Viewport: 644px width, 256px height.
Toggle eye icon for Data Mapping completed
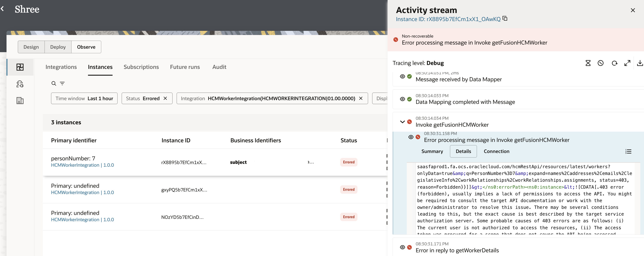click(x=402, y=99)
